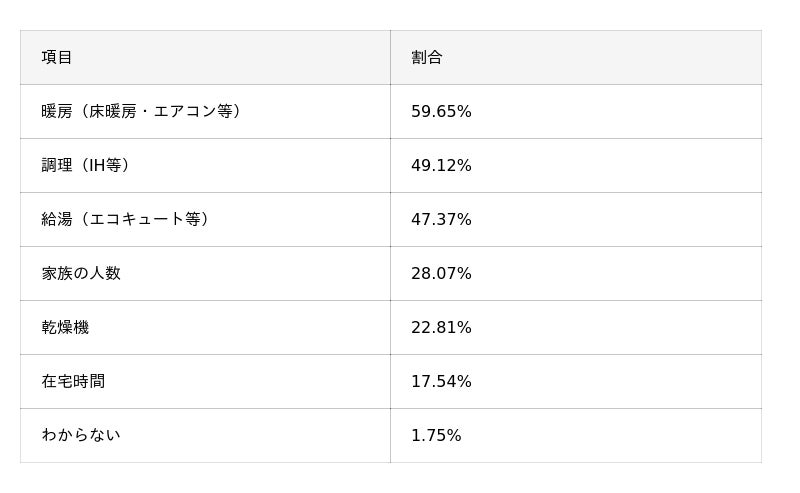Click the 28.07% value cell
Screen dimensions: 800x493
(441, 273)
